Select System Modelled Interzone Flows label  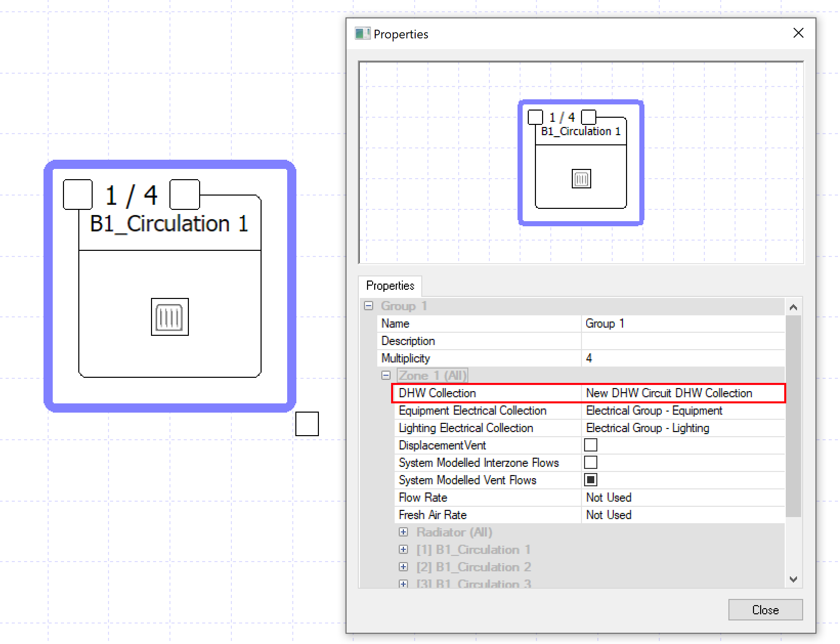(479, 463)
